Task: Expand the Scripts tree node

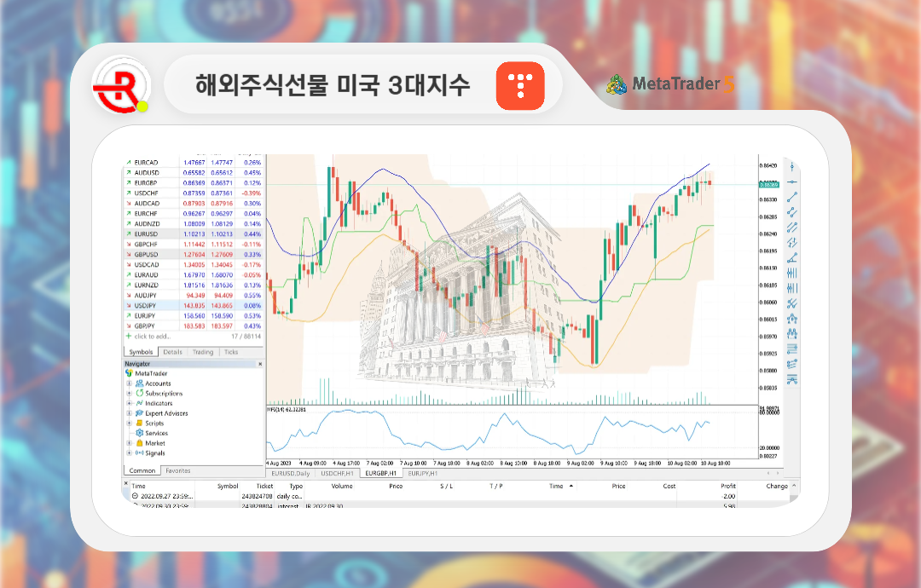Action: 130,423
